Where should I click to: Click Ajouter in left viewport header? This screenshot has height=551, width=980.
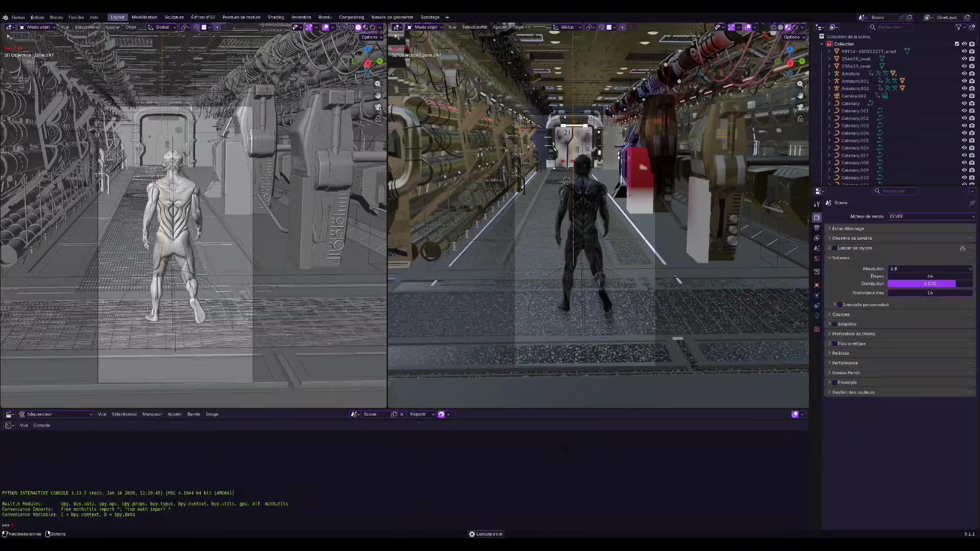pos(112,27)
